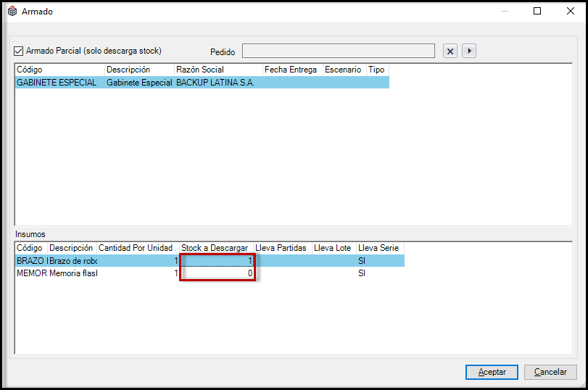588x390 pixels.
Task: Click Lleva Serie SI in BRAZO row
Action: point(380,261)
